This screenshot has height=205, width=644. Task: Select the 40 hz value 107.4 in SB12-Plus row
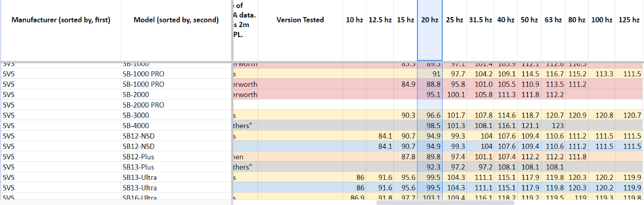pyautogui.click(x=505, y=157)
